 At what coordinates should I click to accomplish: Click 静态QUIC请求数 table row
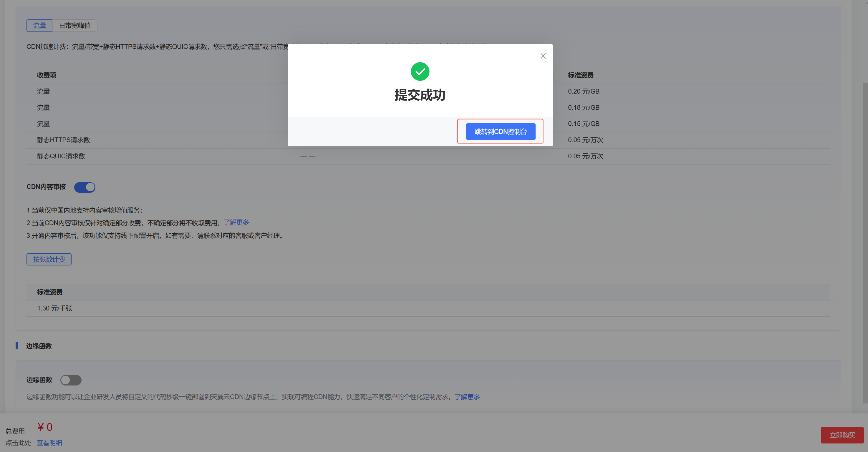[61, 156]
